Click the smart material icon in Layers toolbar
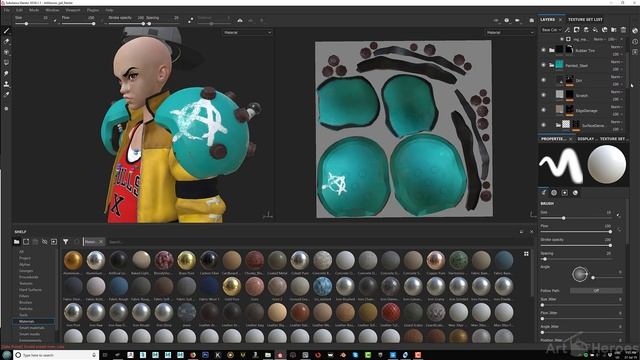Viewport: 640px width, 360px height. pos(604,30)
